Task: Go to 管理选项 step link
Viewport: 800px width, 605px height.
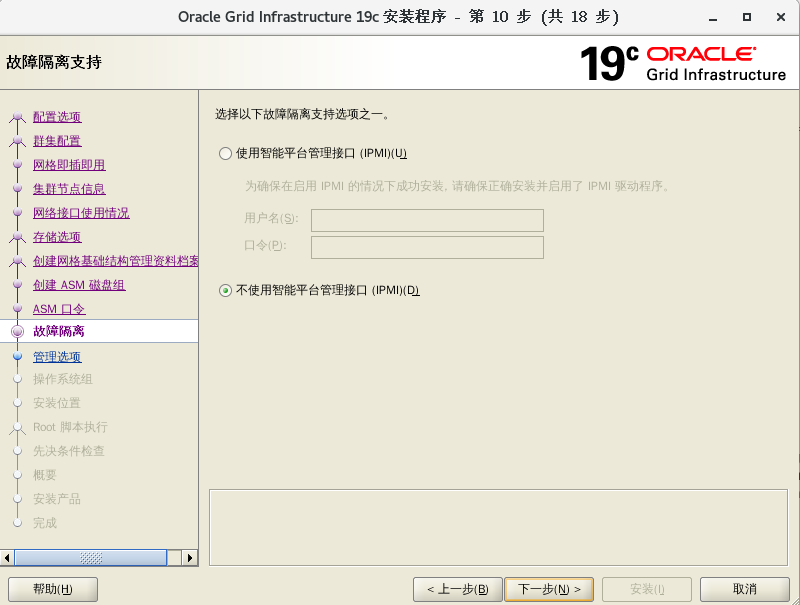Action: coord(57,357)
